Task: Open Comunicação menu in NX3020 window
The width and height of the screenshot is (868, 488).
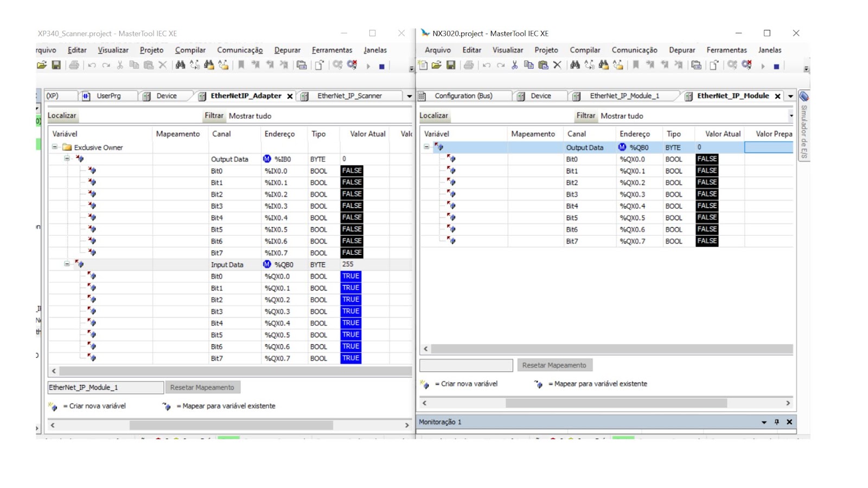Action: 634,50
